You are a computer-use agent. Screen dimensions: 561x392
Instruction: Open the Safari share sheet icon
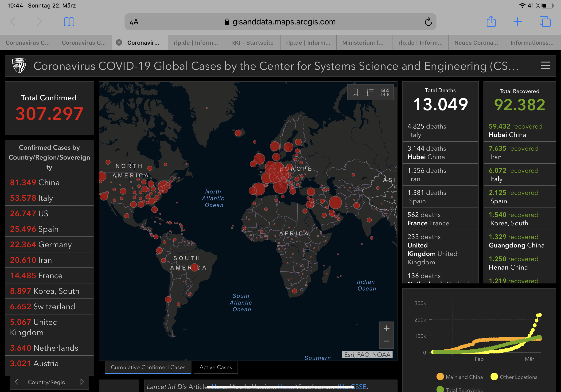point(491,22)
